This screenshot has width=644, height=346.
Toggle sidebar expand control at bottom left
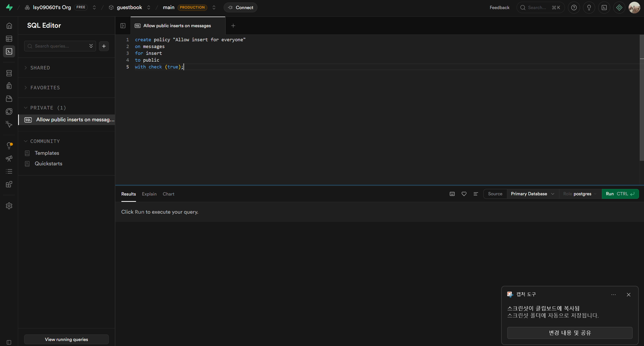[9, 342]
